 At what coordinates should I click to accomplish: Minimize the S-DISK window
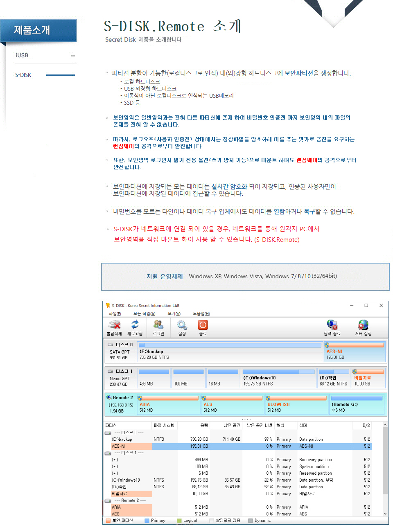point(352,305)
